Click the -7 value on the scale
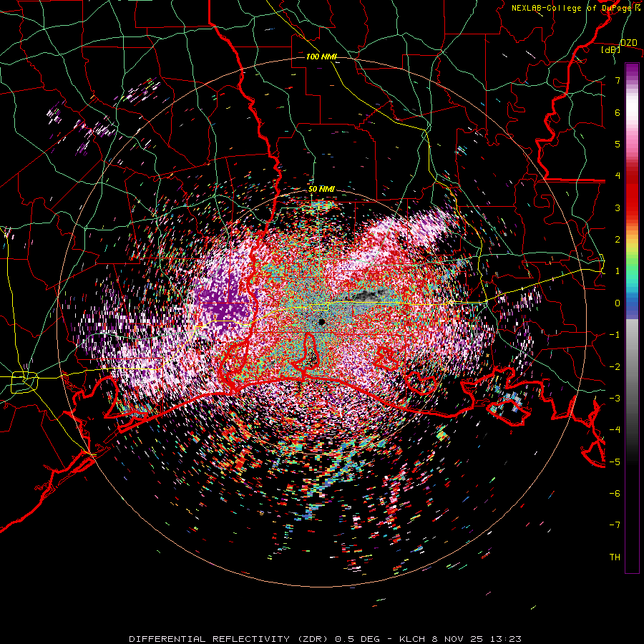 coord(615,525)
